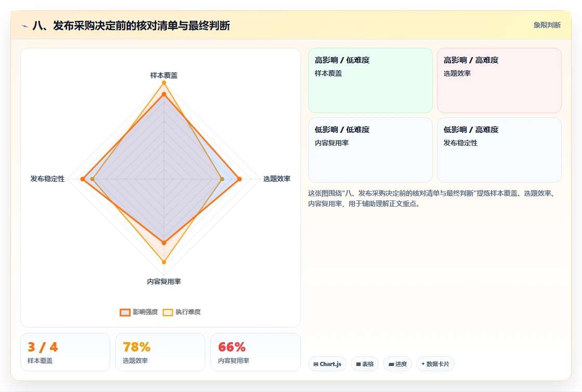Click the 选题效率 text in the pink card

click(x=457, y=73)
